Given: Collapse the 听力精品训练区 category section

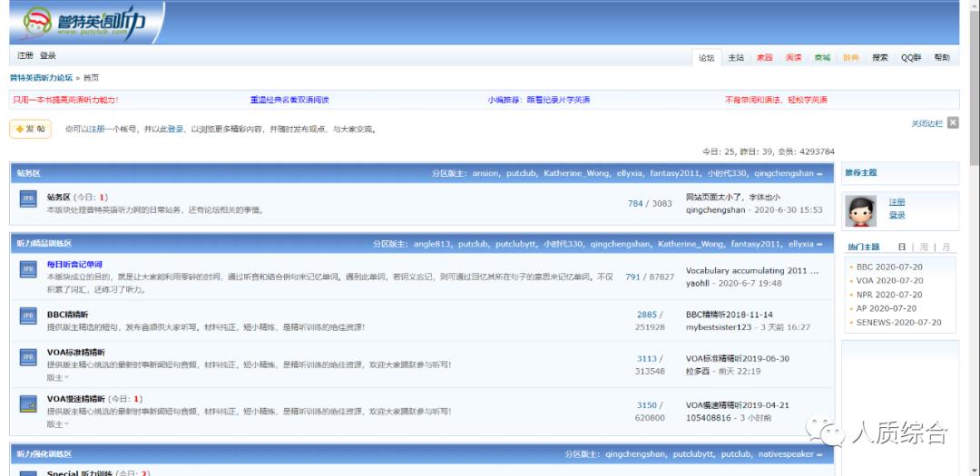Looking at the screenshot, I should pos(819,244).
